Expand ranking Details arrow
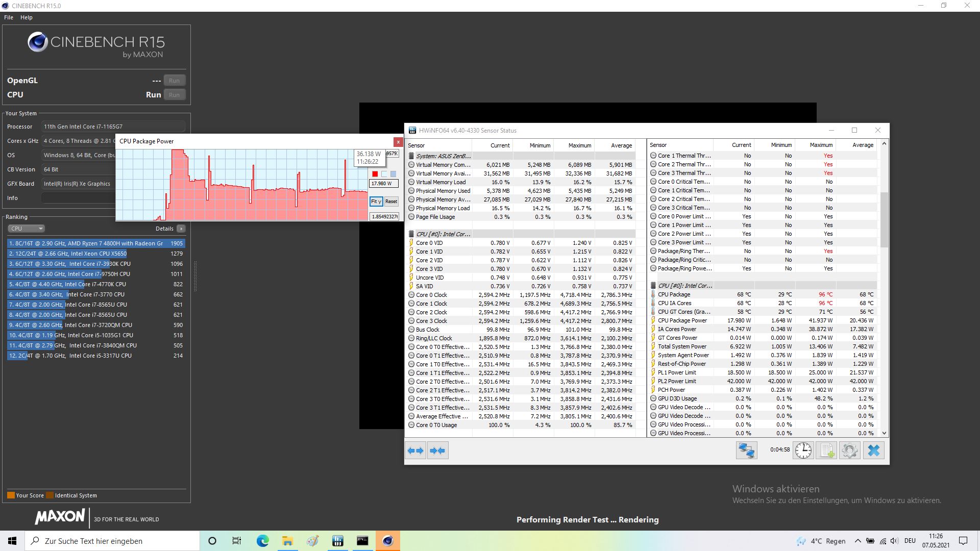This screenshot has height=551, width=980. [181, 229]
